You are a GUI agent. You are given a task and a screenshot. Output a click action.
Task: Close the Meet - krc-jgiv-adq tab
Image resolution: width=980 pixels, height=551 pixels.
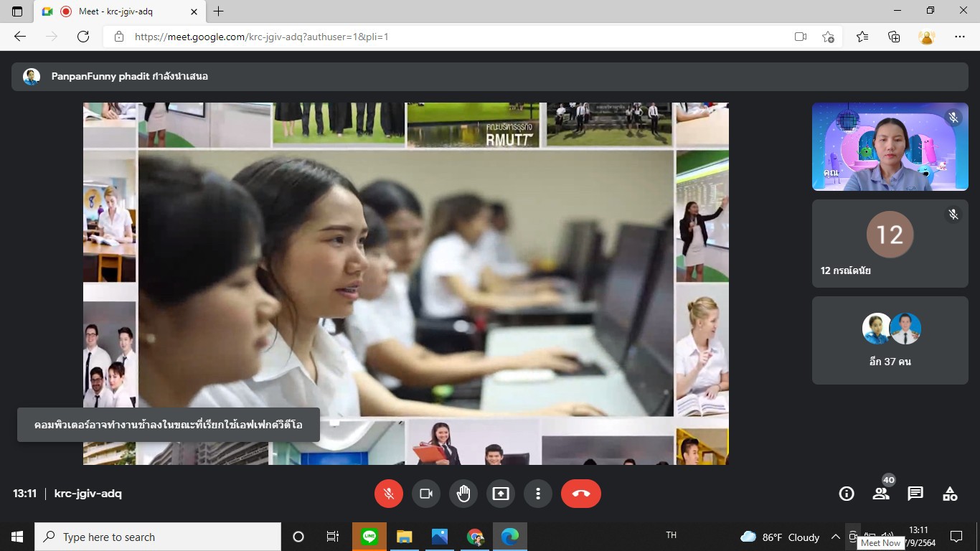coord(194,11)
